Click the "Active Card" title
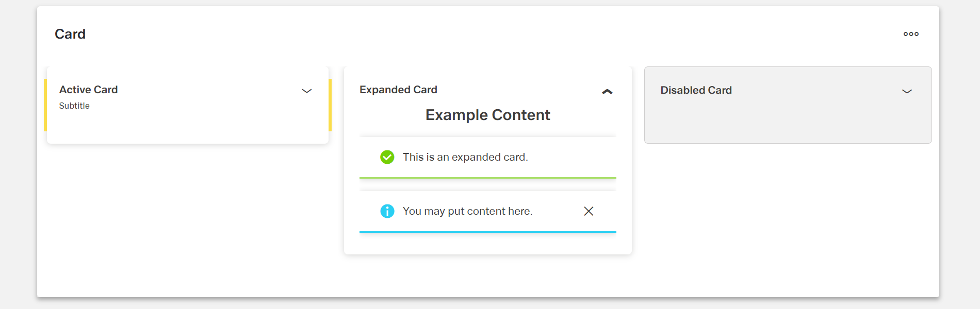Image resolution: width=980 pixels, height=309 pixels. [89, 90]
